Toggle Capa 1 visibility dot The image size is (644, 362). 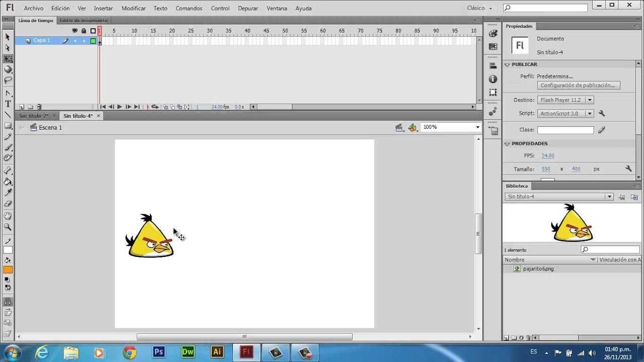(x=75, y=41)
